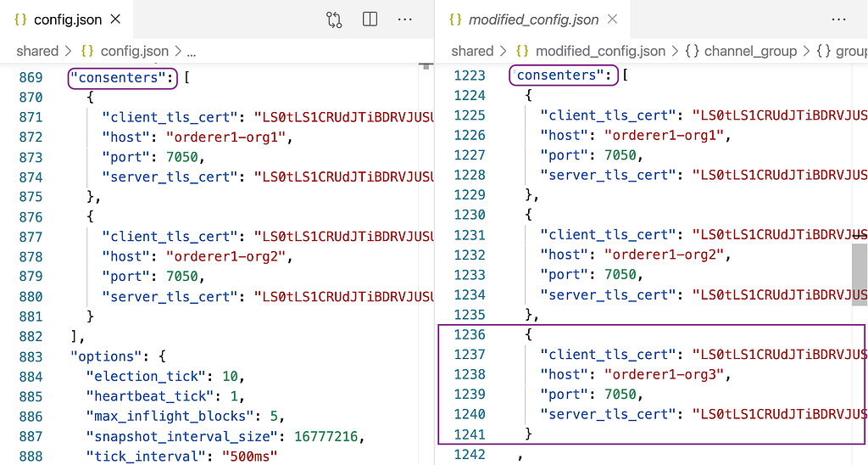Click "consenters" key on line 1223
The width and height of the screenshot is (868, 465).
tap(561, 76)
